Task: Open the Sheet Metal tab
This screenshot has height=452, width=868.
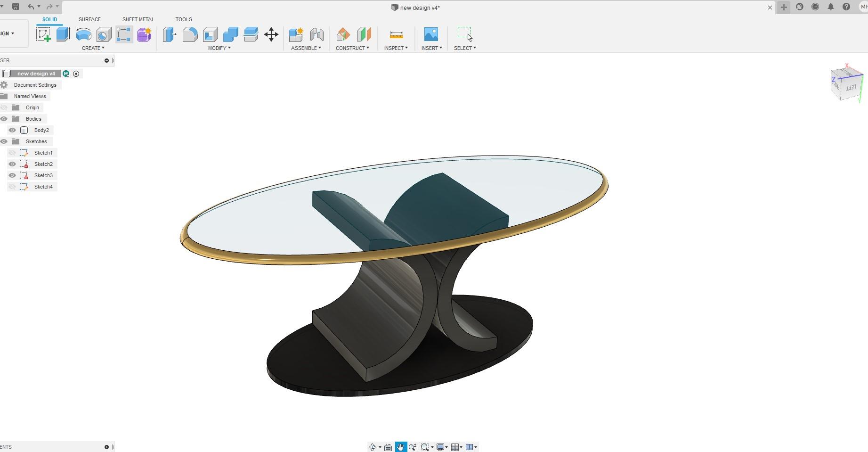Action: point(138,19)
